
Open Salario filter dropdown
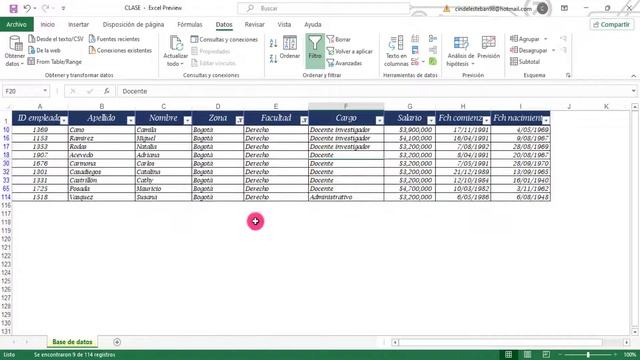(x=431, y=120)
